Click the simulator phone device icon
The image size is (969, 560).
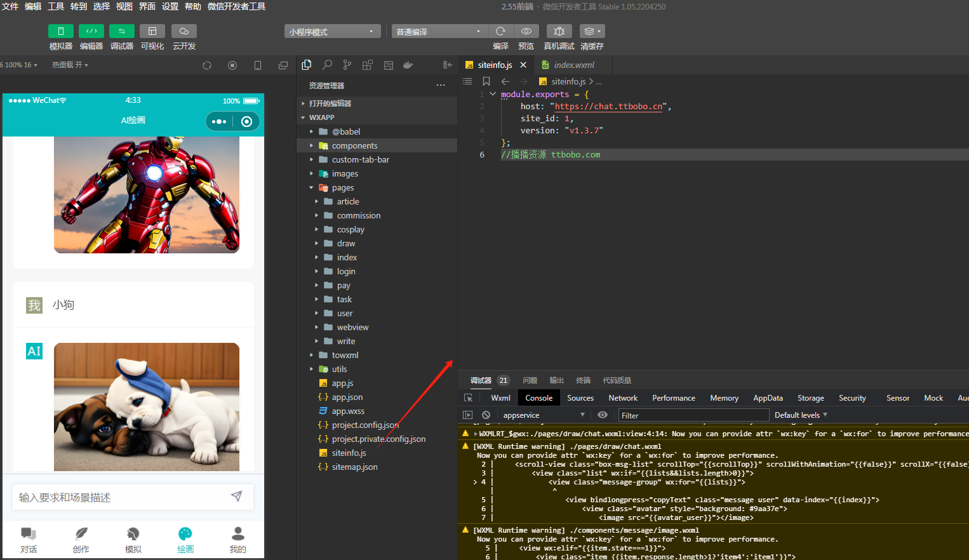[258, 65]
